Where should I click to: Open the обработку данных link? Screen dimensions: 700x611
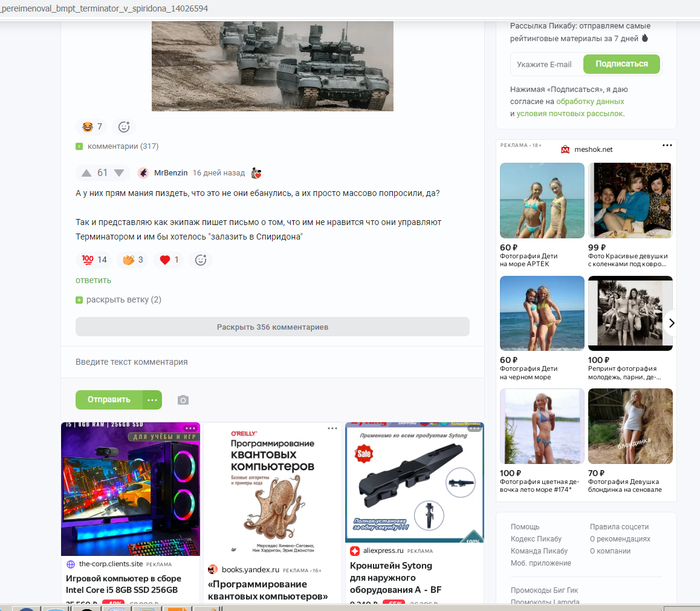[590, 101]
